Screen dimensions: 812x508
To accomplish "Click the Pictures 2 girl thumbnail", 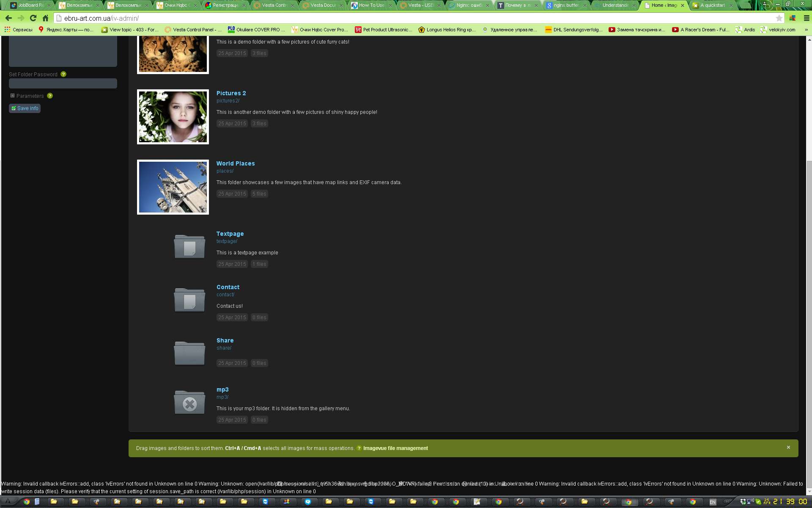I will (173, 117).
